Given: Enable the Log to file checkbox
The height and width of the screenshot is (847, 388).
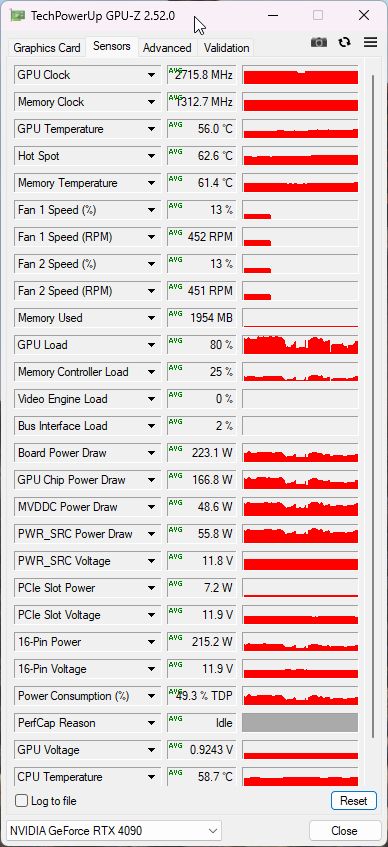Looking at the screenshot, I should tap(22, 801).
